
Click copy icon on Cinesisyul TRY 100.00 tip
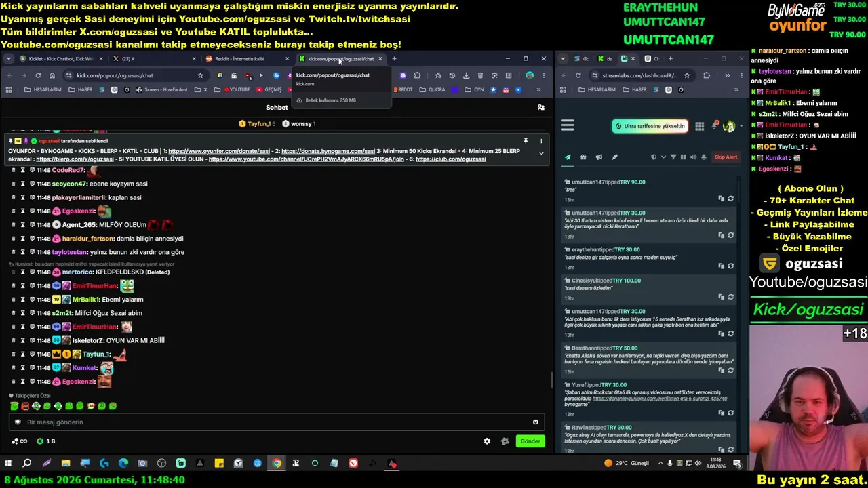pos(721,297)
